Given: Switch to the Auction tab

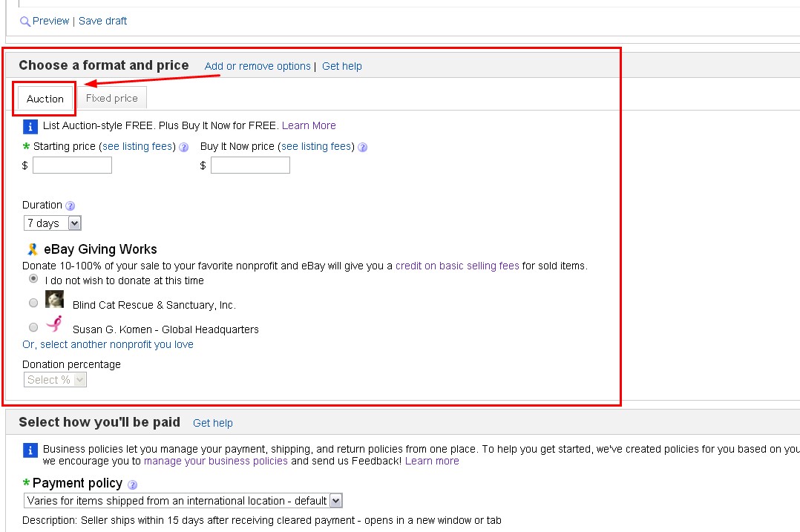Looking at the screenshot, I should point(45,99).
